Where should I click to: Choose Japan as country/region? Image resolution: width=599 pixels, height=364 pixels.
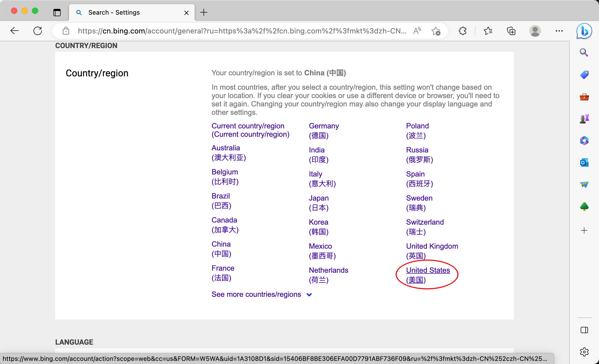pyautogui.click(x=319, y=203)
